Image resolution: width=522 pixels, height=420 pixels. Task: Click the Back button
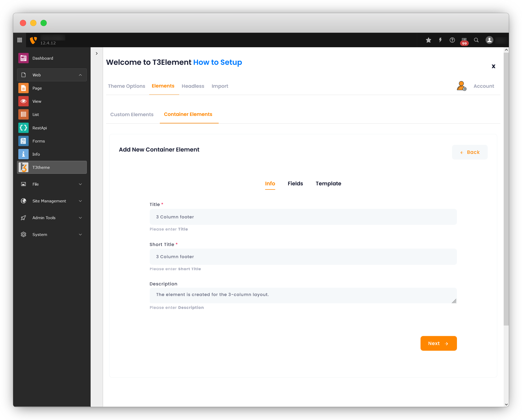470,152
